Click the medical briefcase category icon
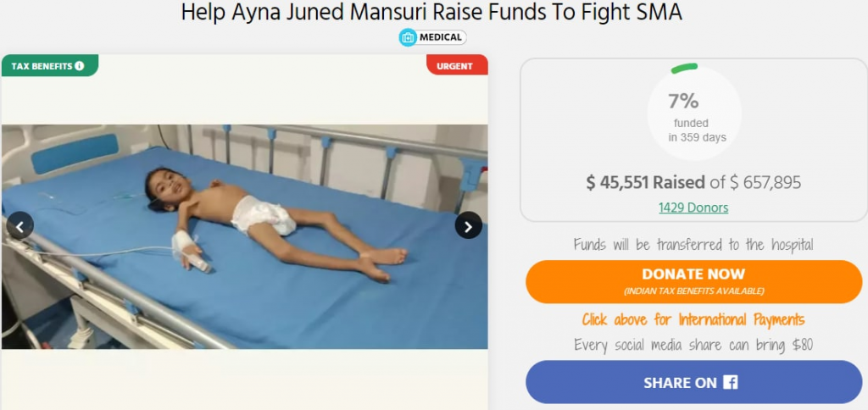Screen dimensions: 868x410 pyautogui.click(x=408, y=37)
